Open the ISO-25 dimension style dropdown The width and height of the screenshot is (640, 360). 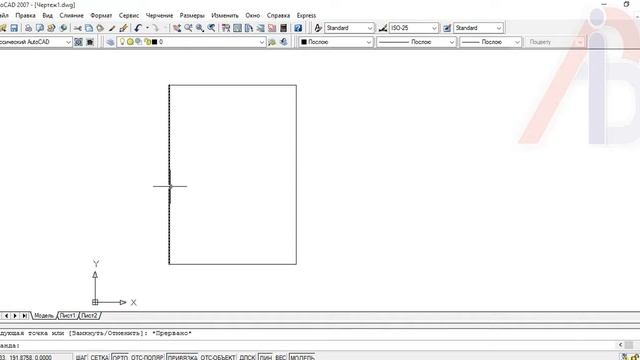tap(414, 28)
